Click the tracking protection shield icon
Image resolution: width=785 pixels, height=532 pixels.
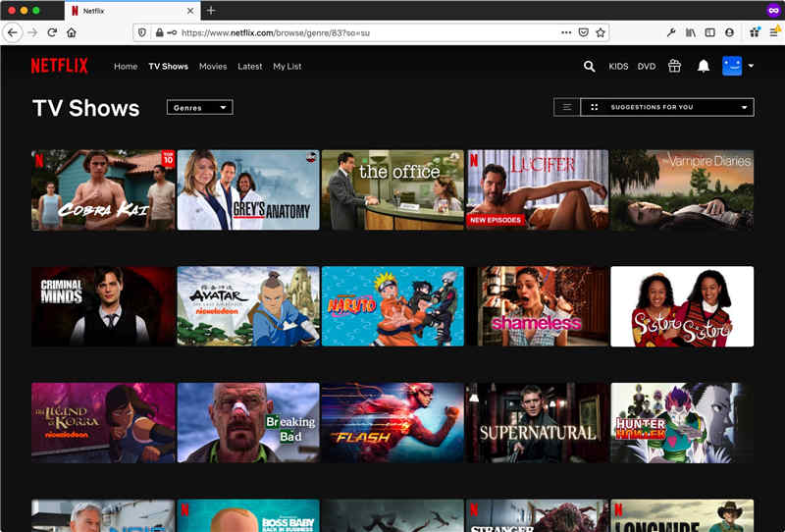click(142, 32)
